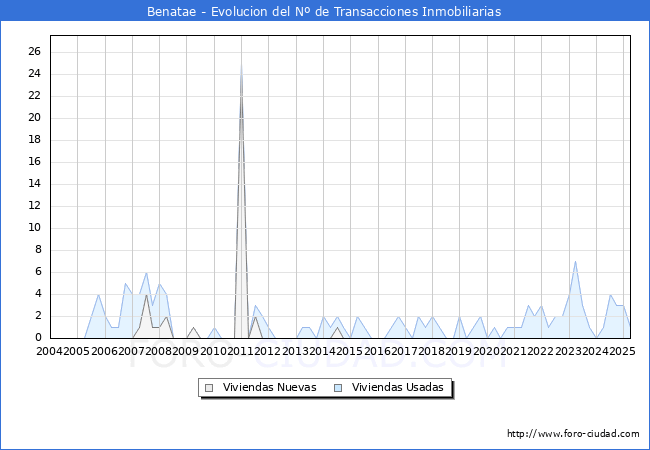Screen dimensions: 650x450
Task: Click the Viviendas Nuevas legend label
Action: [269, 387]
